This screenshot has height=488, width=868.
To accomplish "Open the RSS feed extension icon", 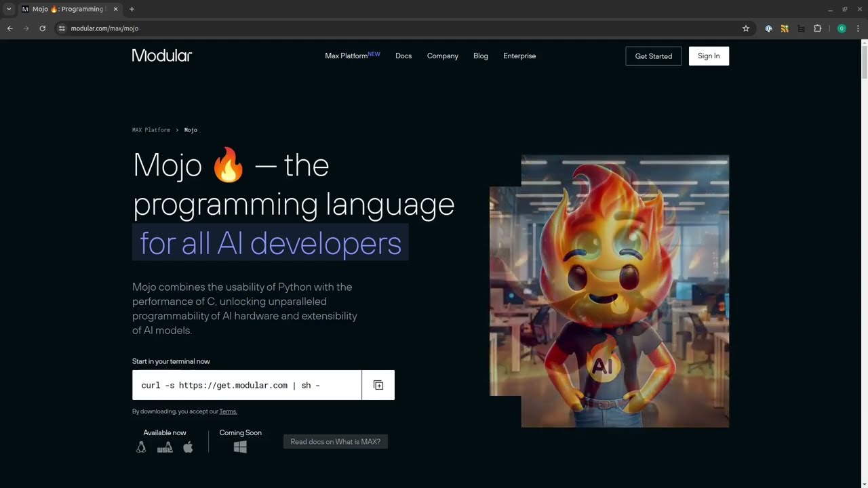I will 785,28.
